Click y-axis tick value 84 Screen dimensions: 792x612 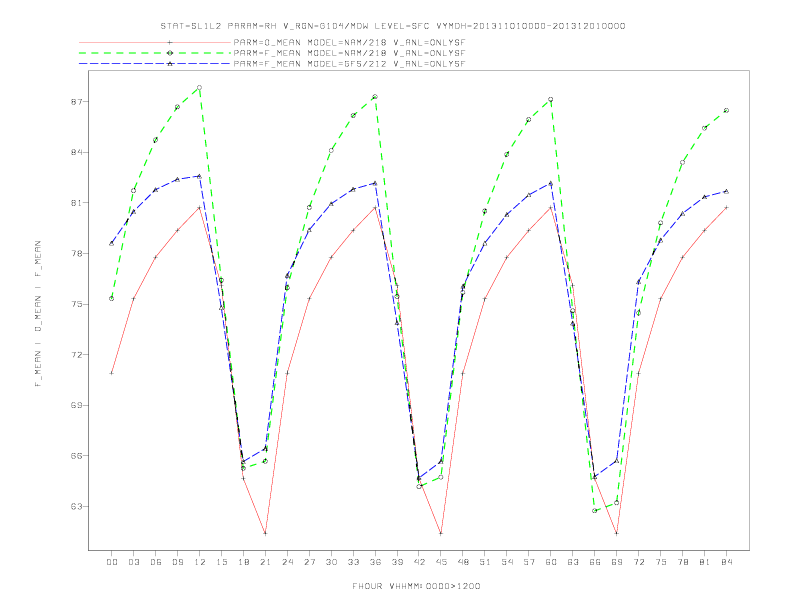click(76, 152)
